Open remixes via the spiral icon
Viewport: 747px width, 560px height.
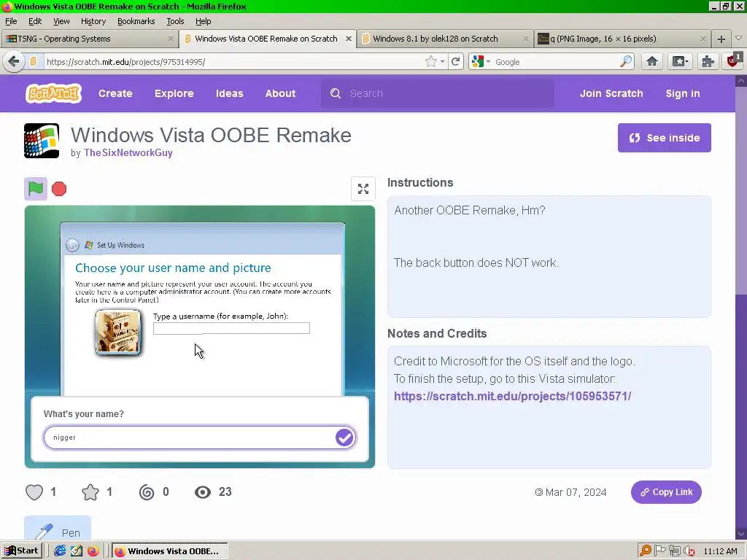click(147, 492)
